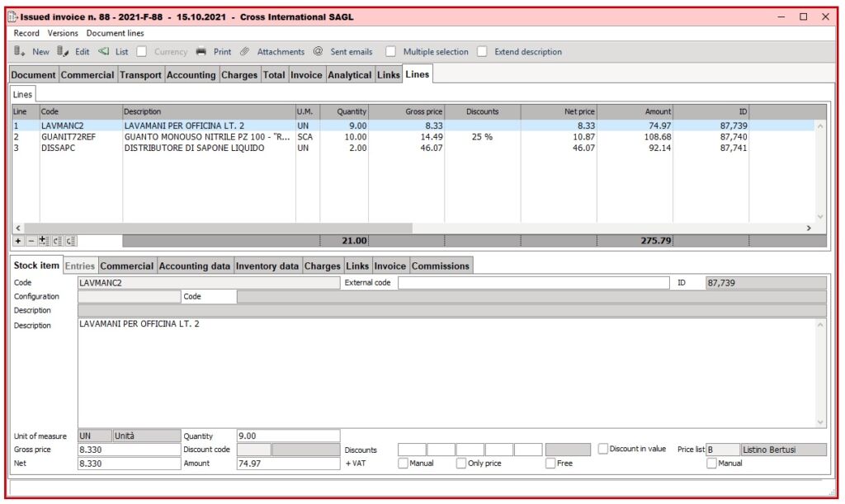Image resolution: width=845 pixels, height=504 pixels.
Task: Open the Commercial tab in the line detail tabs
Action: (126, 266)
